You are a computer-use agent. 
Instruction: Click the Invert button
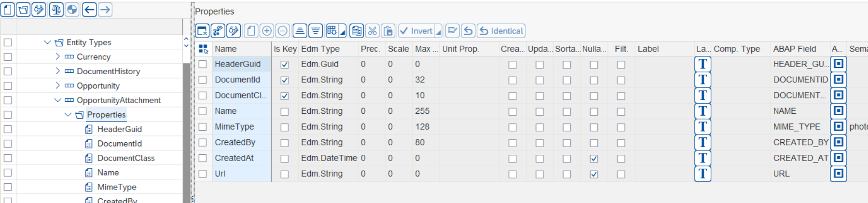click(x=416, y=31)
